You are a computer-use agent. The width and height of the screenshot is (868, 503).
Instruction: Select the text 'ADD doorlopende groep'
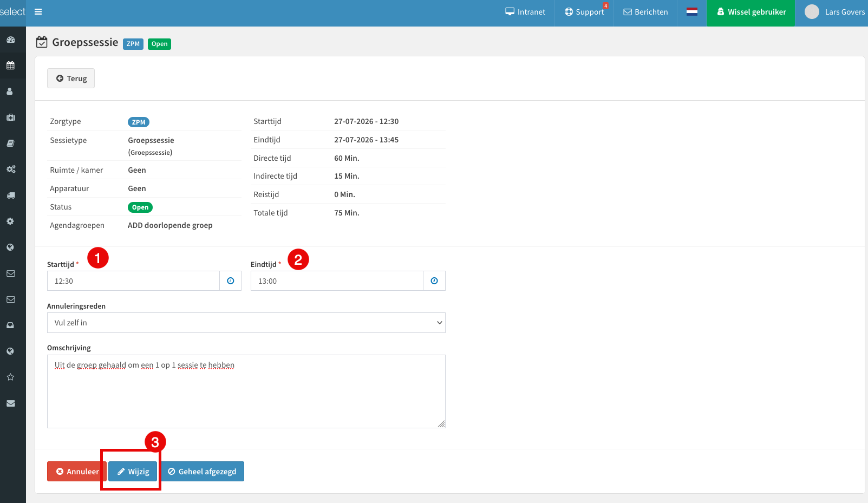click(x=170, y=225)
